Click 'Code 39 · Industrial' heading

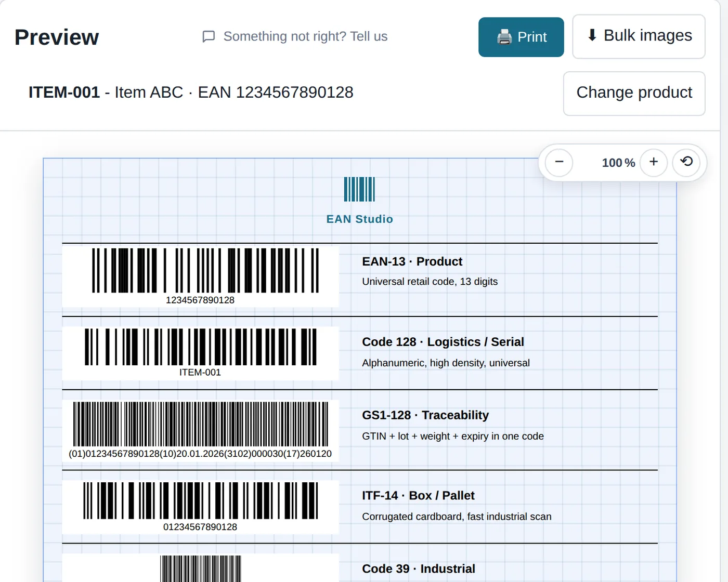coord(419,569)
